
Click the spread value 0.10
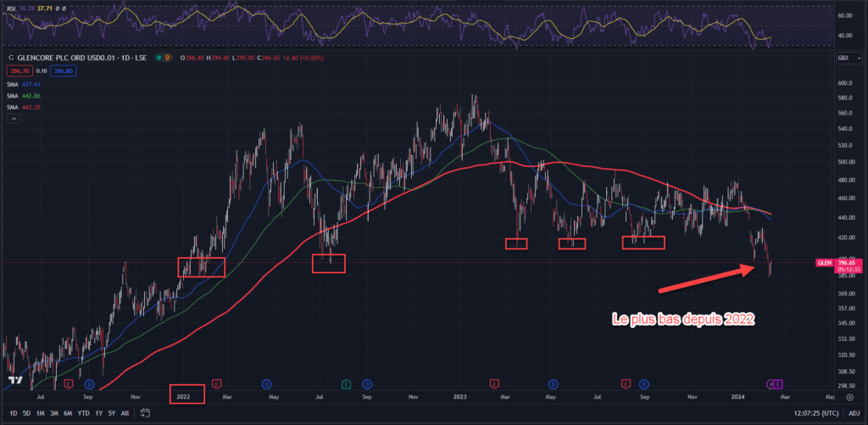[41, 71]
